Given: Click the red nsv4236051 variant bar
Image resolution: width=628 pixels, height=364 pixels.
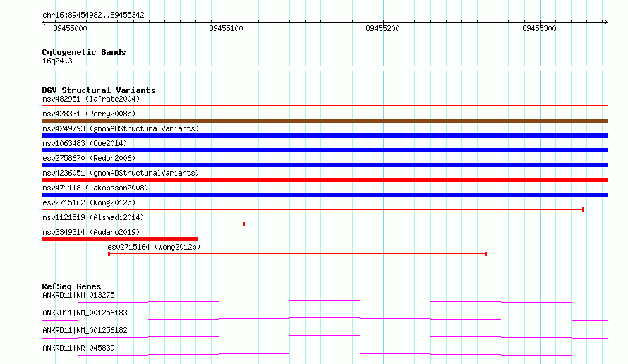Looking at the screenshot, I should click(x=325, y=180).
